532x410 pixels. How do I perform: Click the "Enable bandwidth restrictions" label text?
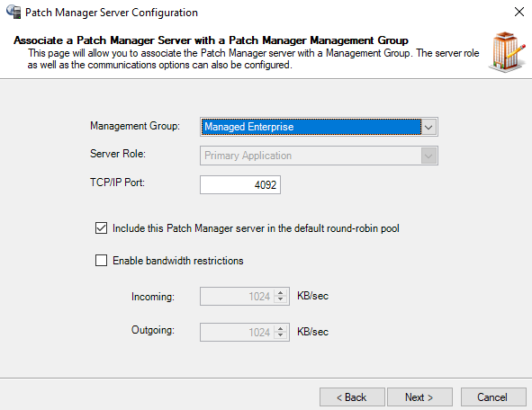point(178,261)
